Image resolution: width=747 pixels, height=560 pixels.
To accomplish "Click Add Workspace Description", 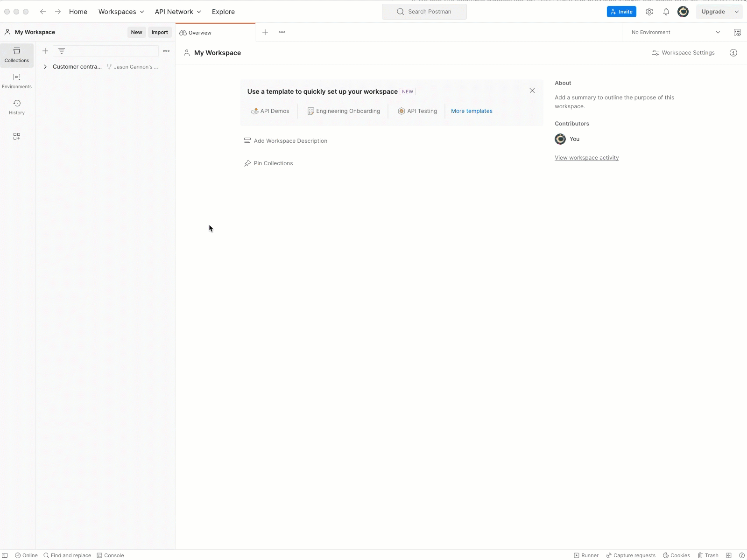I will [286, 141].
